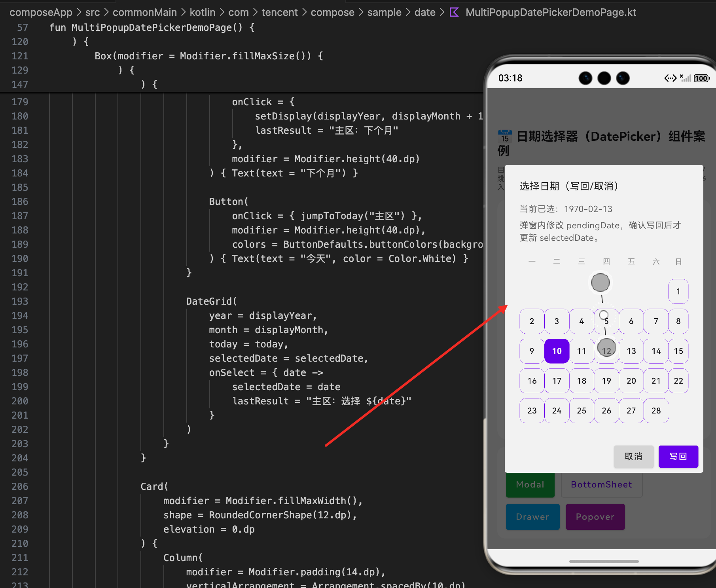Select day 7 in calendar grid

pyautogui.click(x=656, y=321)
